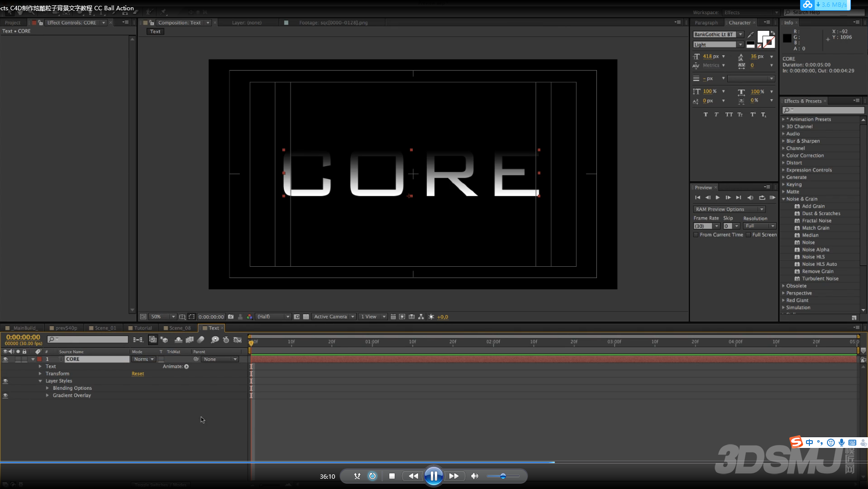868x489 pixels.
Task: Click the font eyedropper tool
Action: 751,35
